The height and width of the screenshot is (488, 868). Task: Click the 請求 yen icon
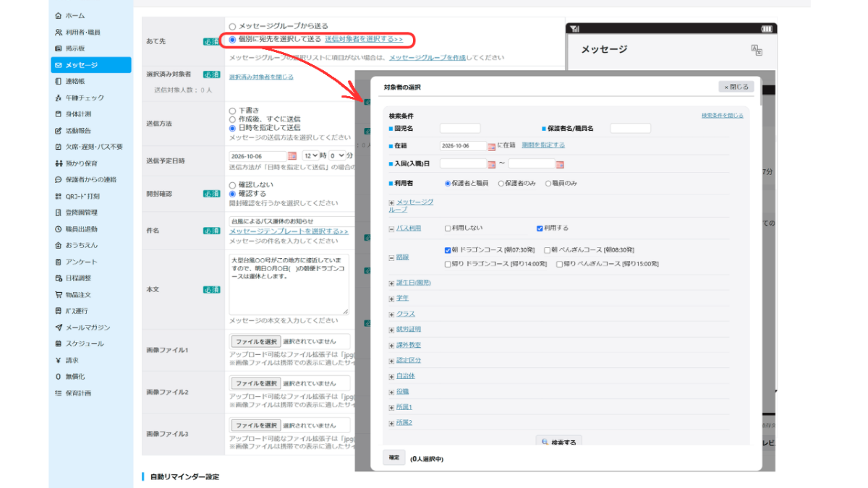[59, 360]
